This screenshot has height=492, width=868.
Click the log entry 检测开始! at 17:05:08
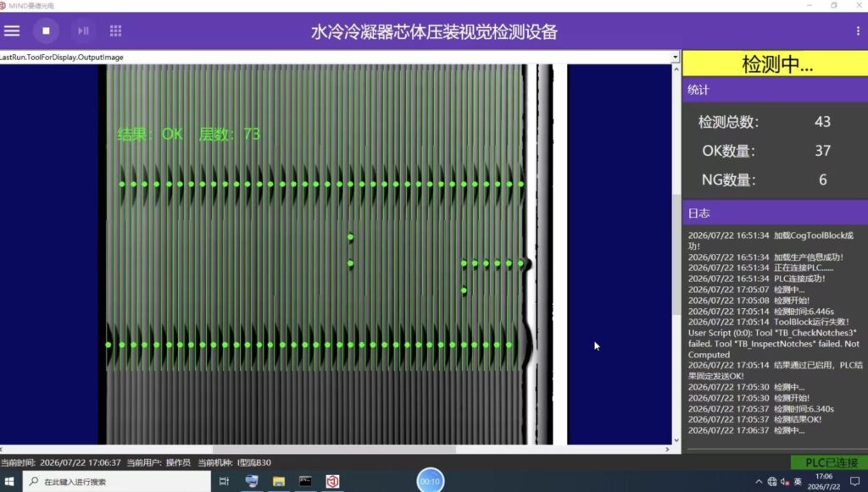coord(749,300)
